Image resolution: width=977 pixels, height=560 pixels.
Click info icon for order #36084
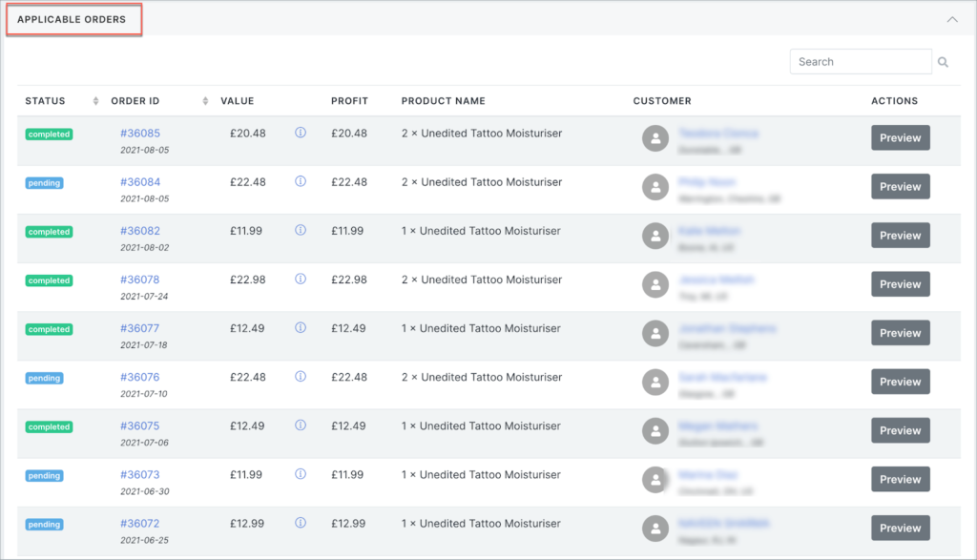[x=301, y=182]
